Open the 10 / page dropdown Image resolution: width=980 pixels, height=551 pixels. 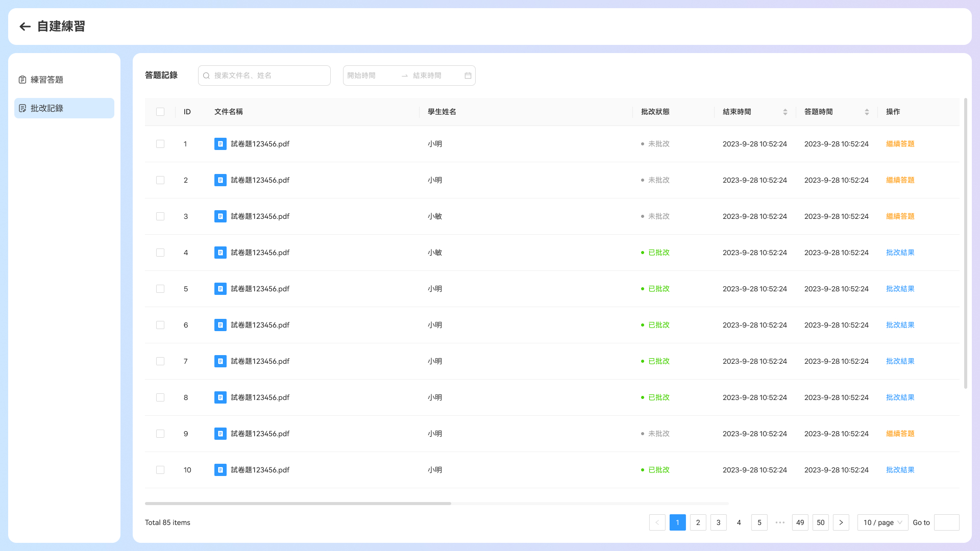[x=883, y=522]
